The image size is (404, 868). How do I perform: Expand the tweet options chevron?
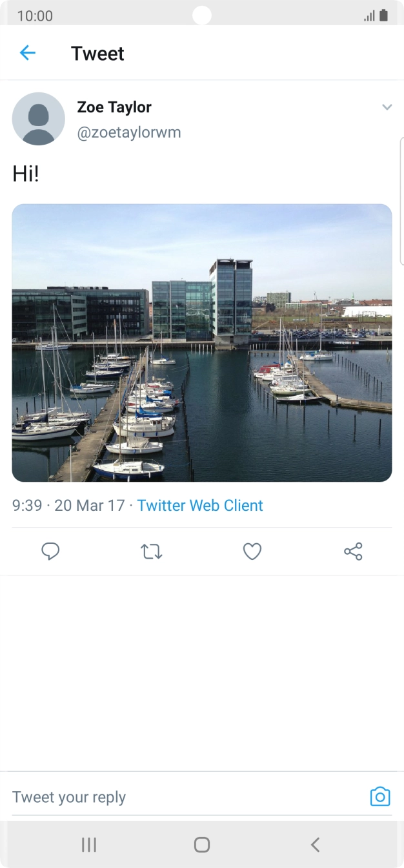tap(387, 107)
